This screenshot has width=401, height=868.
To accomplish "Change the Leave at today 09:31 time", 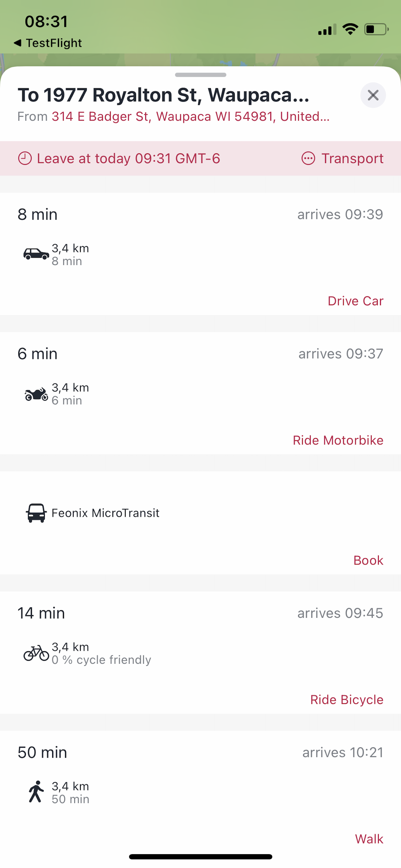I will 119,158.
